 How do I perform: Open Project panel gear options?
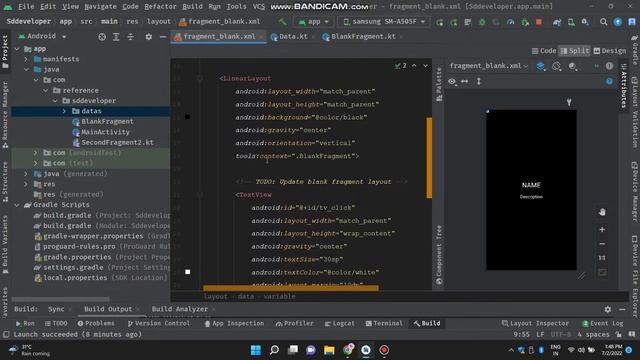[x=149, y=37]
